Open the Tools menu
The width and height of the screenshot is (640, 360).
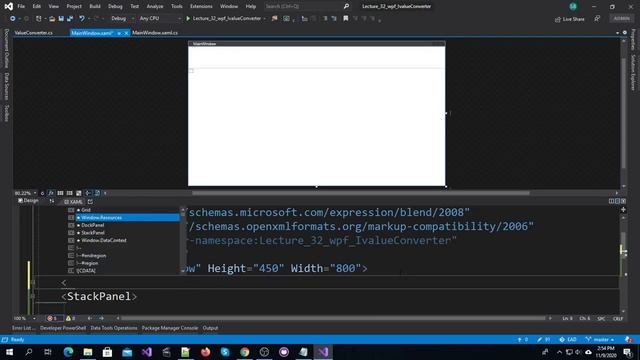[177, 7]
